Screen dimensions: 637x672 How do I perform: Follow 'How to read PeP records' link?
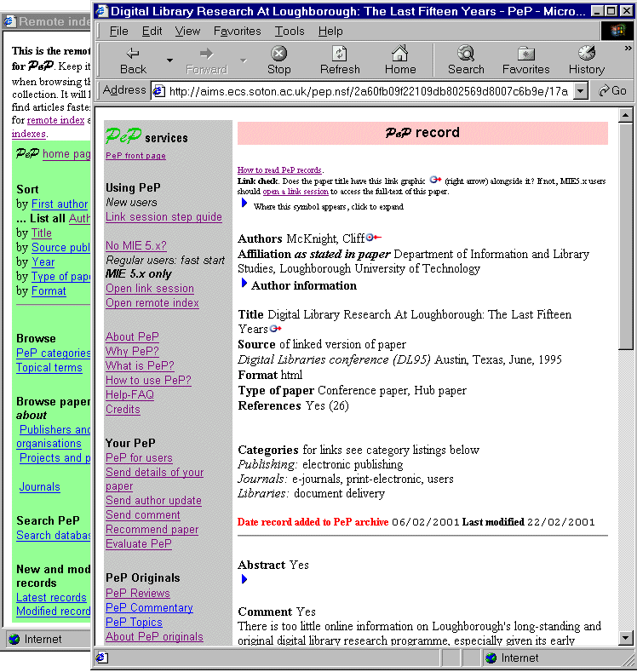(x=279, y=170)
